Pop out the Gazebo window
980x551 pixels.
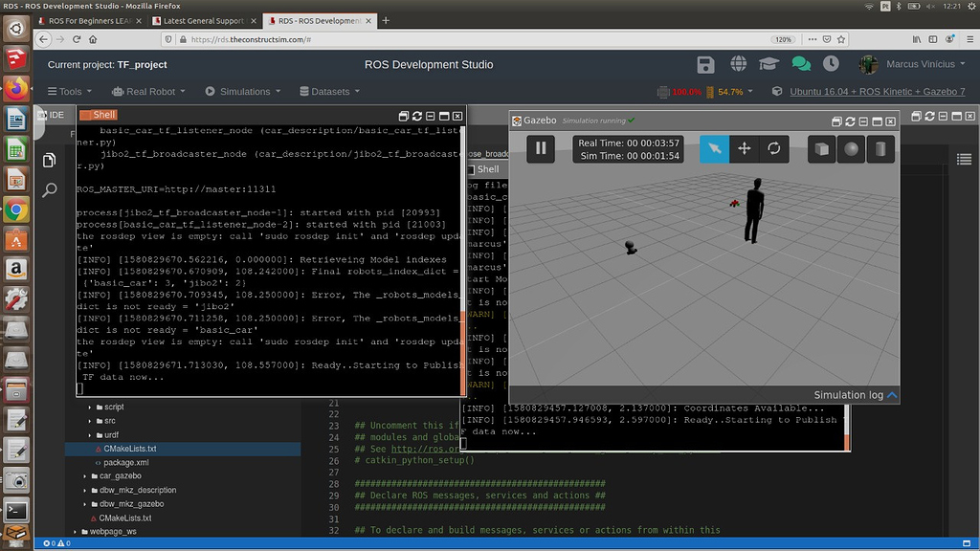(x=836, y=121)
